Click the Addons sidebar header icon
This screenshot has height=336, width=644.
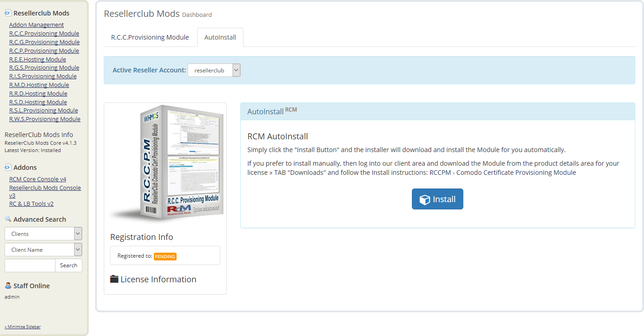click(x=8, y=167)
